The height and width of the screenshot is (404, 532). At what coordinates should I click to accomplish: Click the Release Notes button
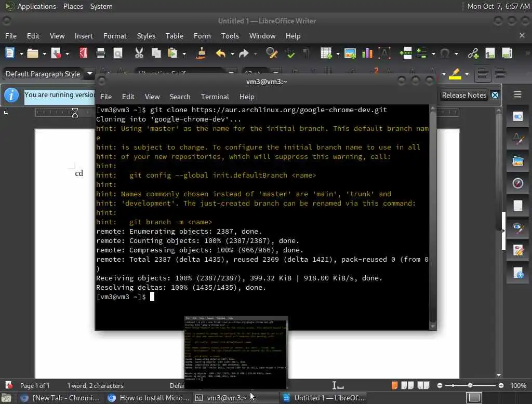click(464, 96)
